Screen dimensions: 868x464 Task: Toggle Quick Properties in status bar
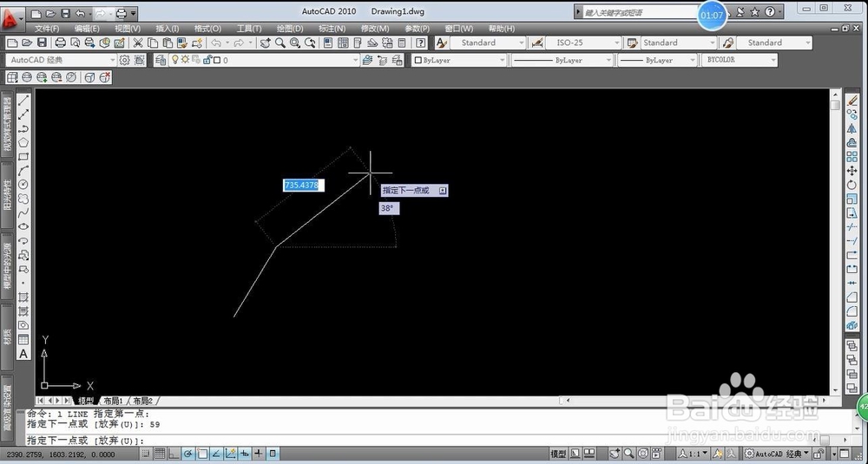(x=273, y=454)
